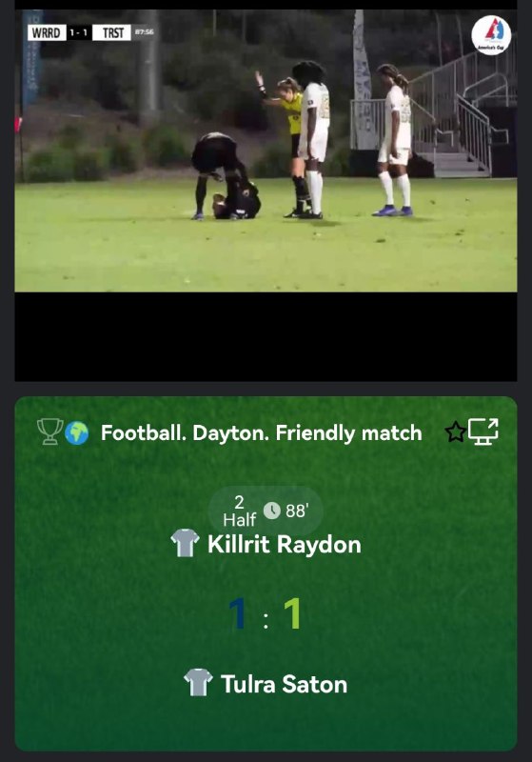Click the blue home score 1
The width and height of the screenshot is (532, 762).
point(238,613)
